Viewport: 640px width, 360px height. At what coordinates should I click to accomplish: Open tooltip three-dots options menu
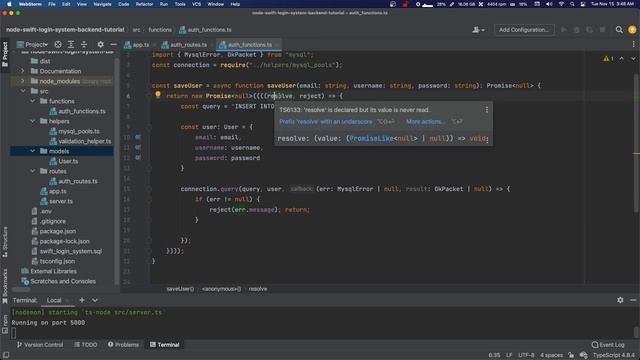[x=487, y=110]
